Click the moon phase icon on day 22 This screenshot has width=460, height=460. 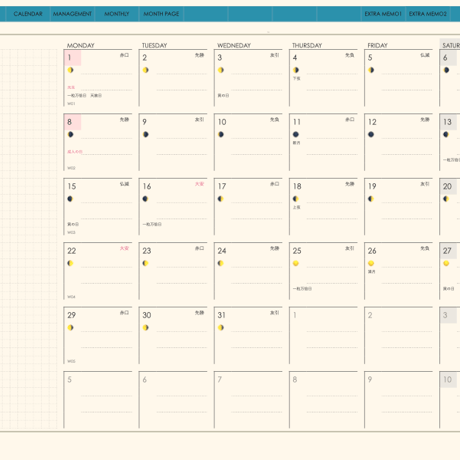pos(70,263)
